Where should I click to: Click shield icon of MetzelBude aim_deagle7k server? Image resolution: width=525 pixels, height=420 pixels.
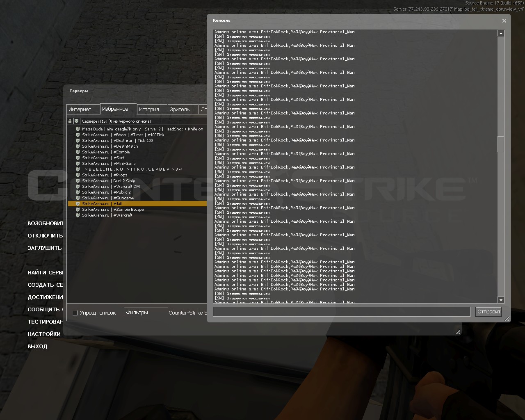coord(78,129)
